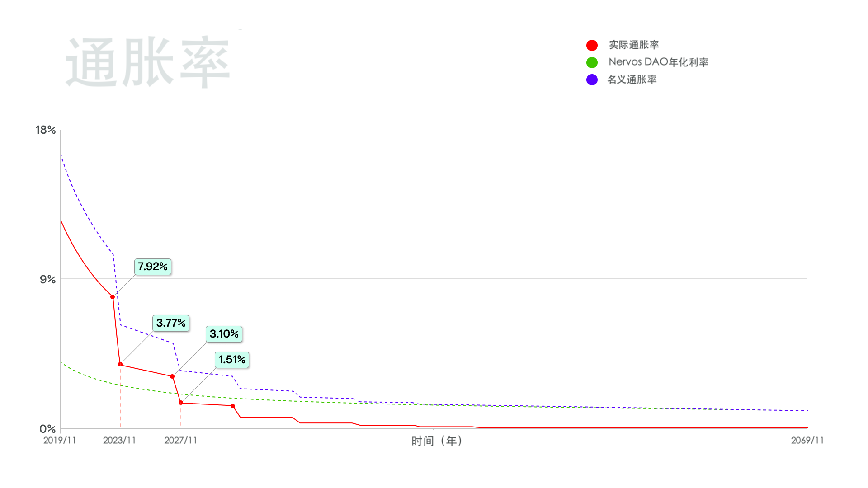Select the 1.51% data label

pyautogui.click(x=232, y=360)
